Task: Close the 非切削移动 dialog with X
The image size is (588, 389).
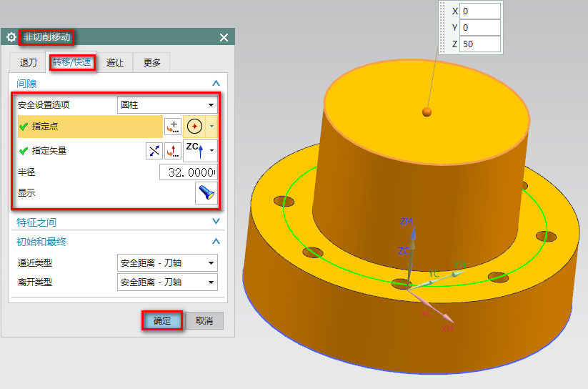Action: coord(224,37)
